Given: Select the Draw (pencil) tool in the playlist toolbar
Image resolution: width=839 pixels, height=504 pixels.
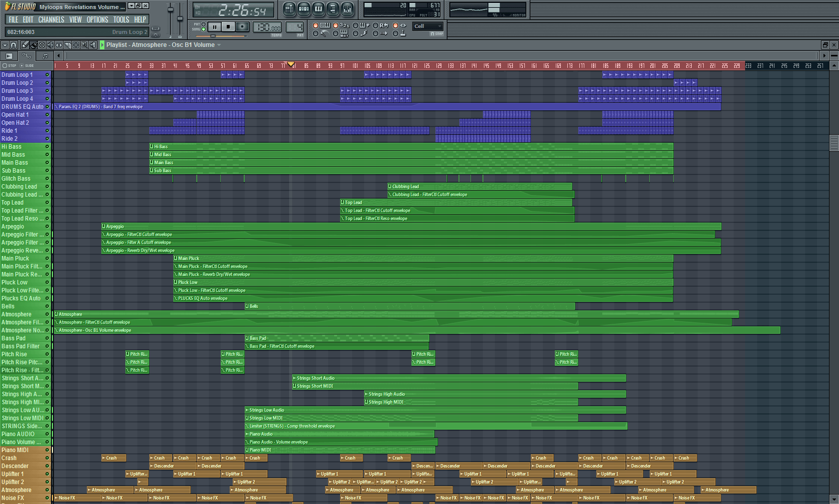Looking at the screenshot, I should (25, 45).
